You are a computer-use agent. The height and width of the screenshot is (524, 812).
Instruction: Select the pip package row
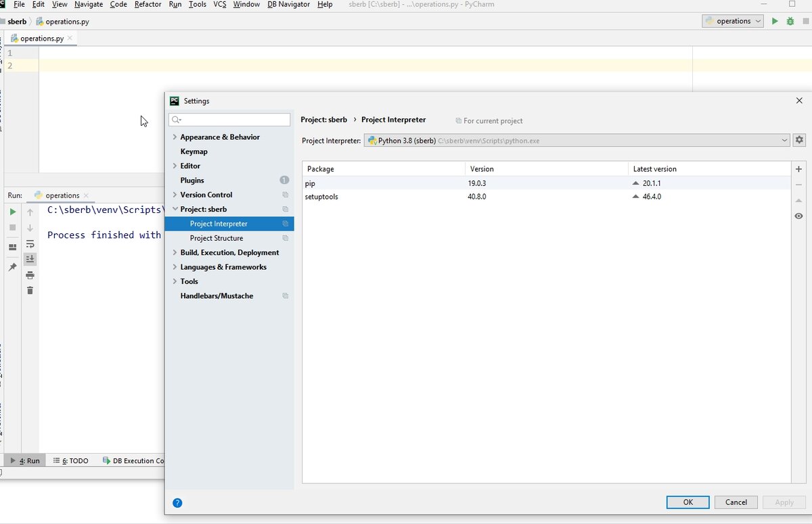[546, 183]
